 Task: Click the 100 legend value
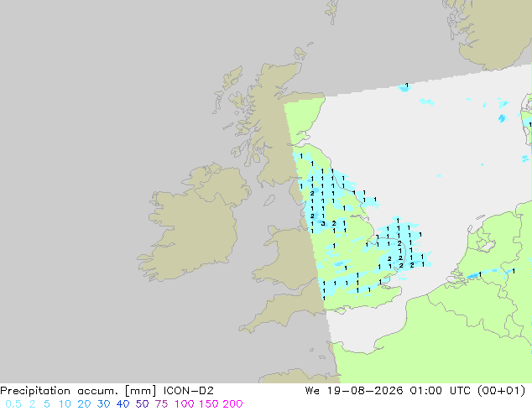[x=185, y=404]
